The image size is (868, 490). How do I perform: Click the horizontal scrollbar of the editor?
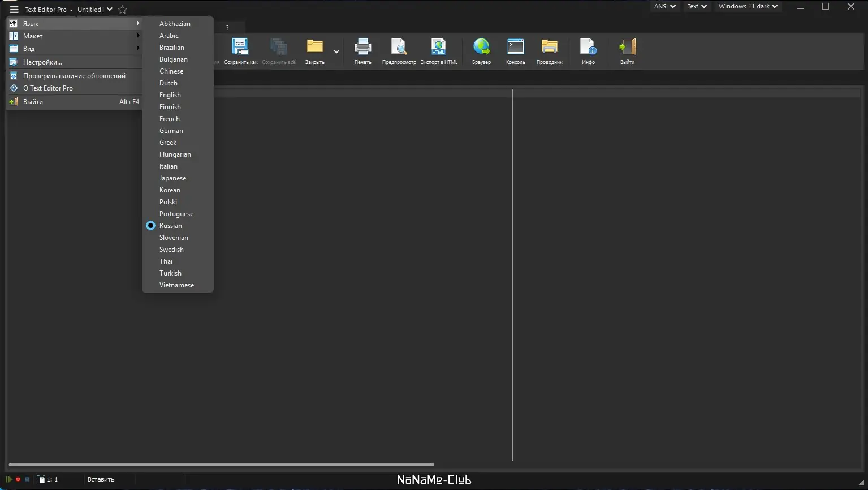coord(221,465)
